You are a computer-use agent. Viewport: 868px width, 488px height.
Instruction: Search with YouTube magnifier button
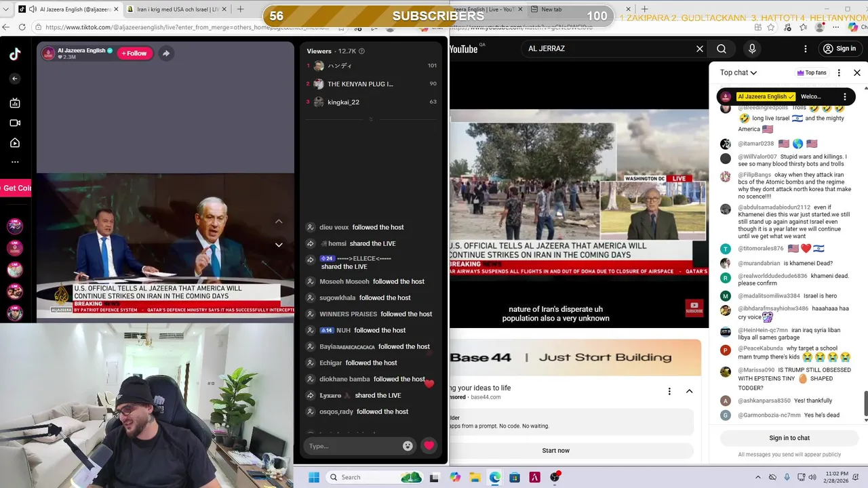tap(722, 49)
